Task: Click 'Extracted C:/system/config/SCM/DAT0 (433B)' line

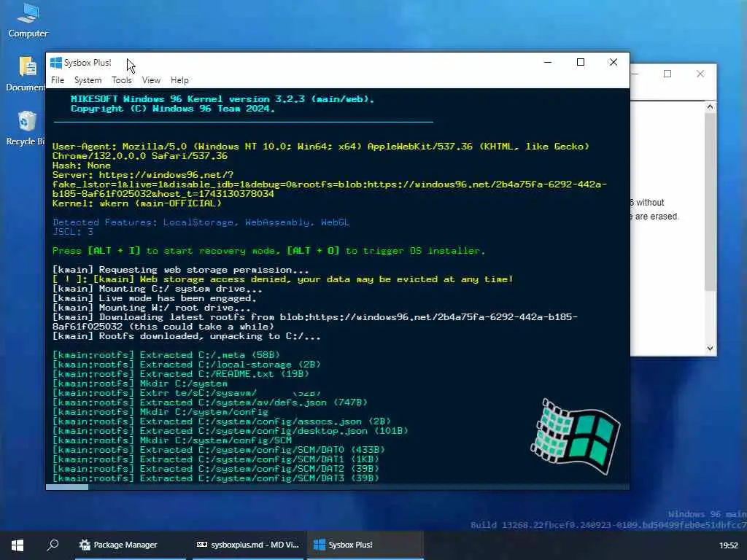Action: [x=219, y=450]
